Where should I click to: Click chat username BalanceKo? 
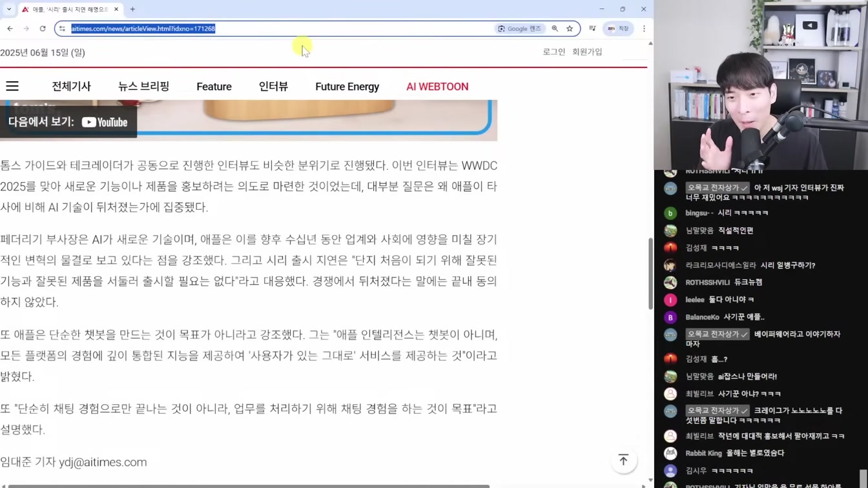tap(702, 317)
